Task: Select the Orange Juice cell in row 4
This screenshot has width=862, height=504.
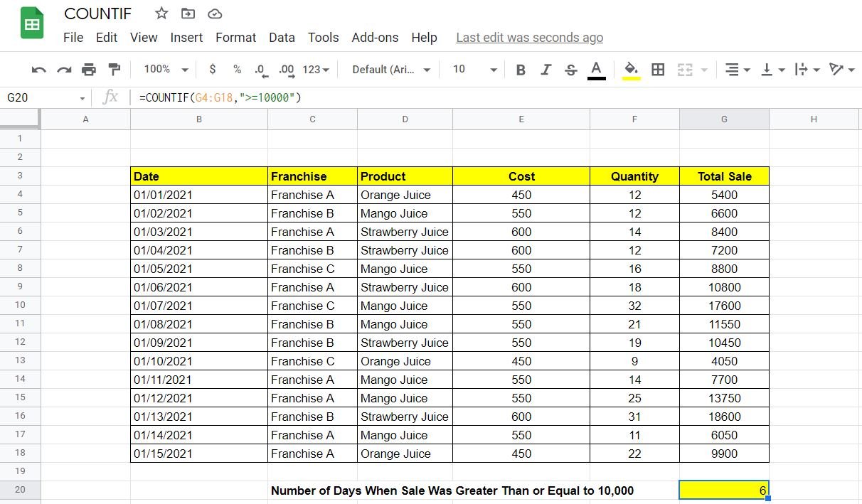Action: pos(405,195)
